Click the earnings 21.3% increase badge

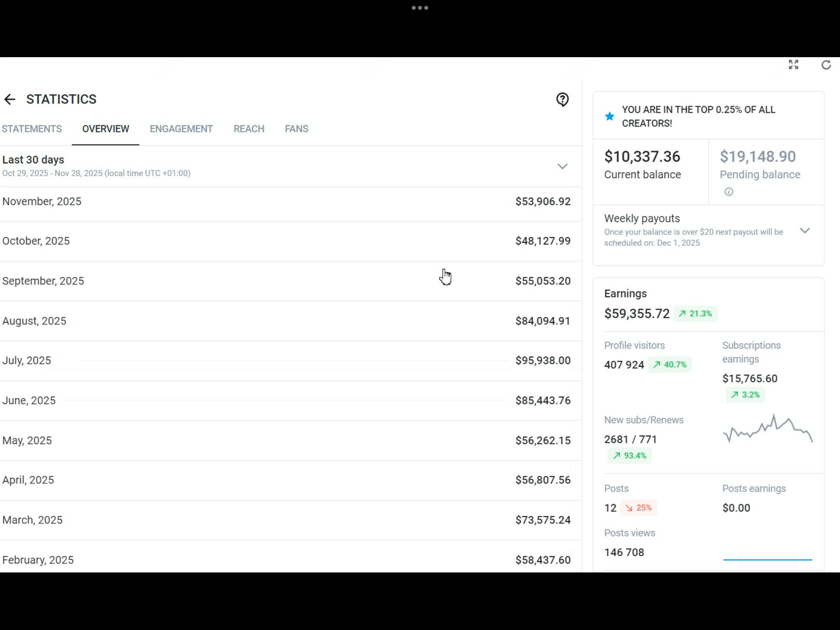(695, 314)
